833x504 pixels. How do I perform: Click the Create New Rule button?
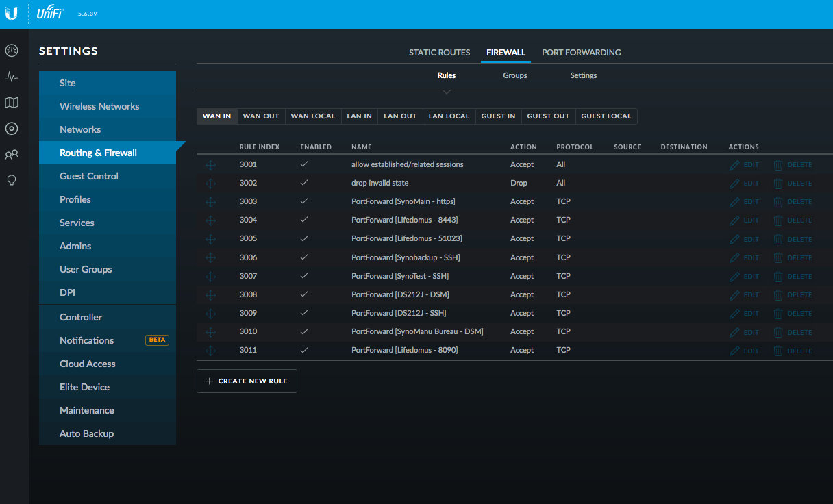click(247, 381)
